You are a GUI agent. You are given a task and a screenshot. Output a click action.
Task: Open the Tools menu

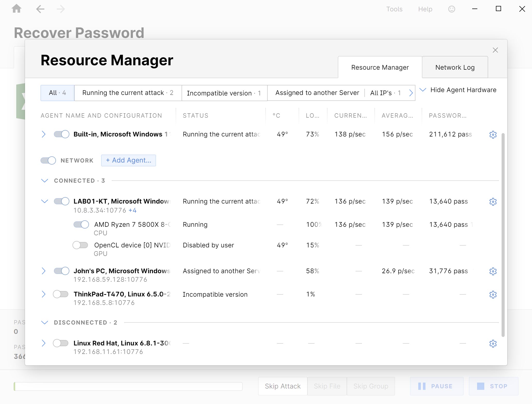[x=394, y=9]
